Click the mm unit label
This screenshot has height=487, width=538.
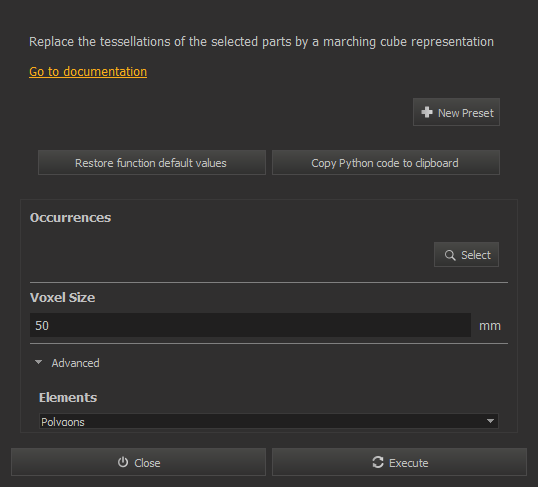490,326
